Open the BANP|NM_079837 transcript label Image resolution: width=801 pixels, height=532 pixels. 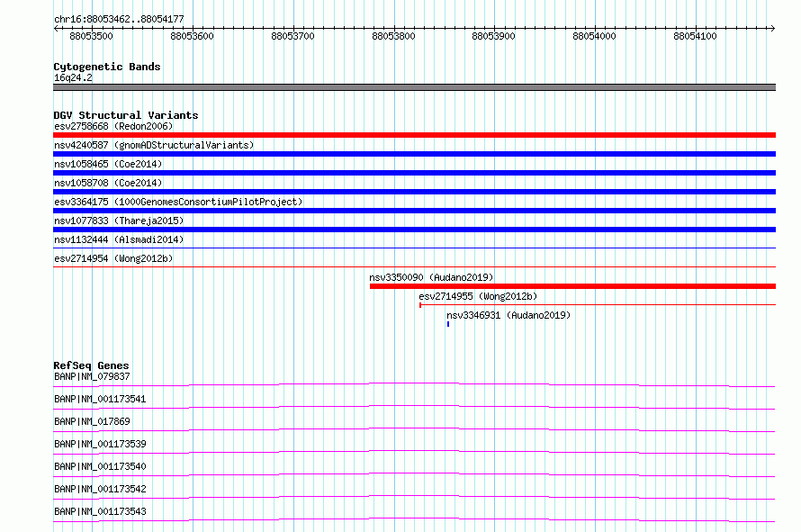pos(92,376)
